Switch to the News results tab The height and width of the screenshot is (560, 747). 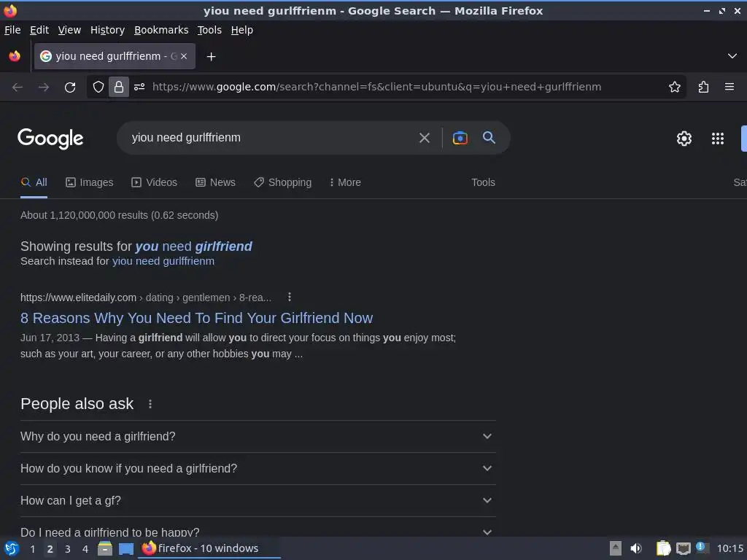point(215,182)
